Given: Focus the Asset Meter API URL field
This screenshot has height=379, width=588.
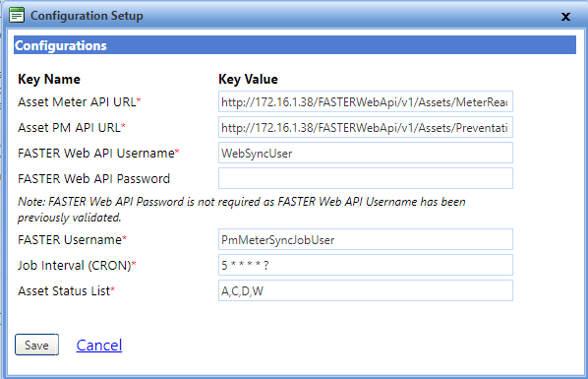Looking at the screenshot, I should (x=366, y=101).
